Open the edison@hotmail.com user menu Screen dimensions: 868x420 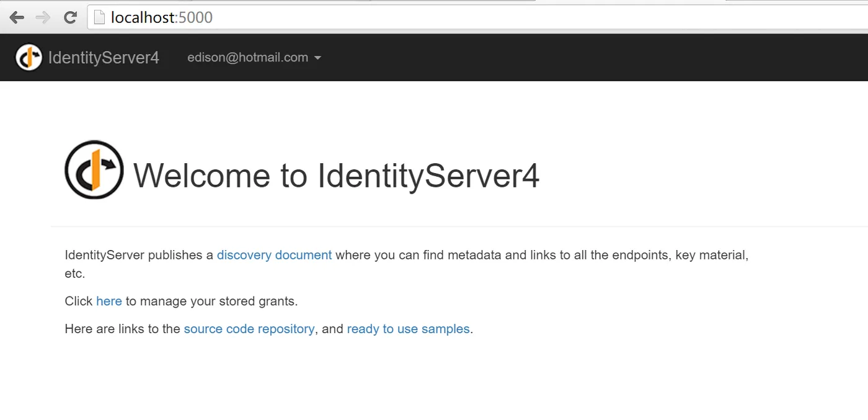[x=248, y=58]
